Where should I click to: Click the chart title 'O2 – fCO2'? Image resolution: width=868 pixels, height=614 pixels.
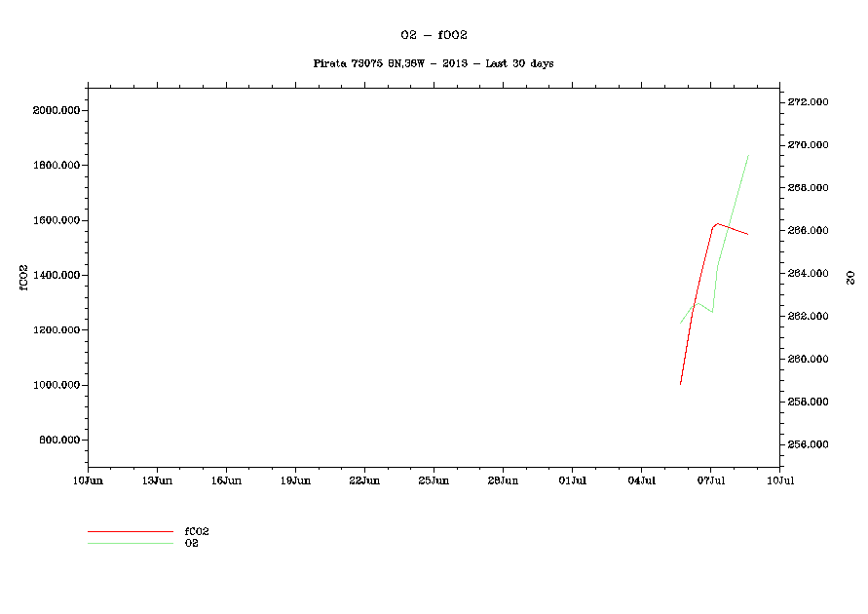pyautogui.click(x=434, y=34)
